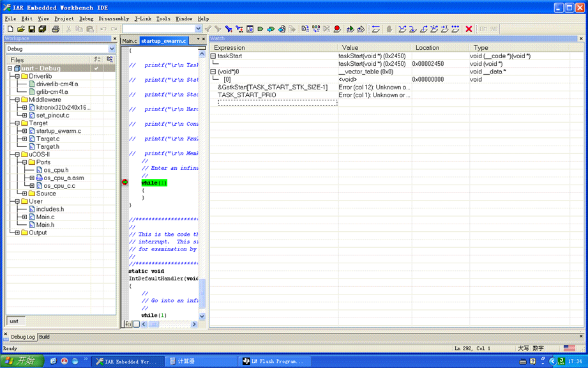The image size is (588, 368).
Task: Click the Go (run) debug icon
Action: 455,29
